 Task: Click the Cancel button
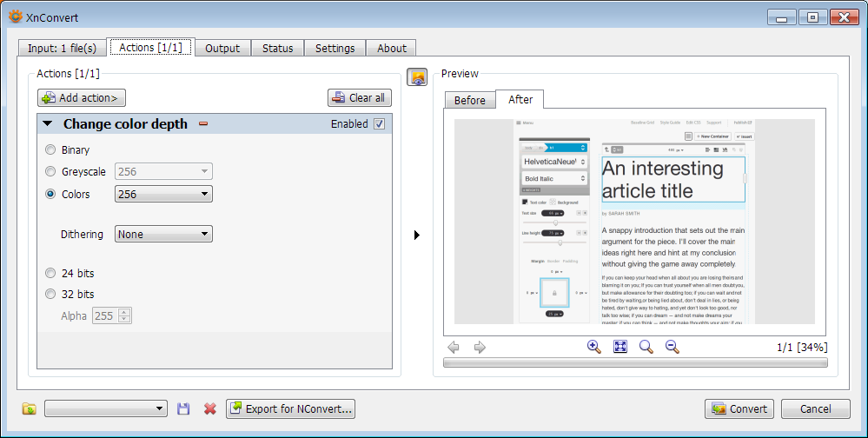pyautogui.click(x=815, y=408)
